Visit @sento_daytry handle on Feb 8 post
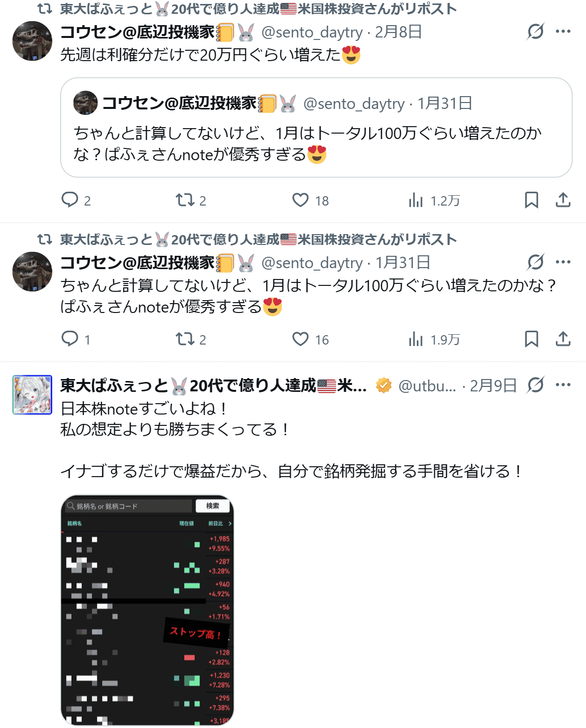 click(x=312, y=32)
